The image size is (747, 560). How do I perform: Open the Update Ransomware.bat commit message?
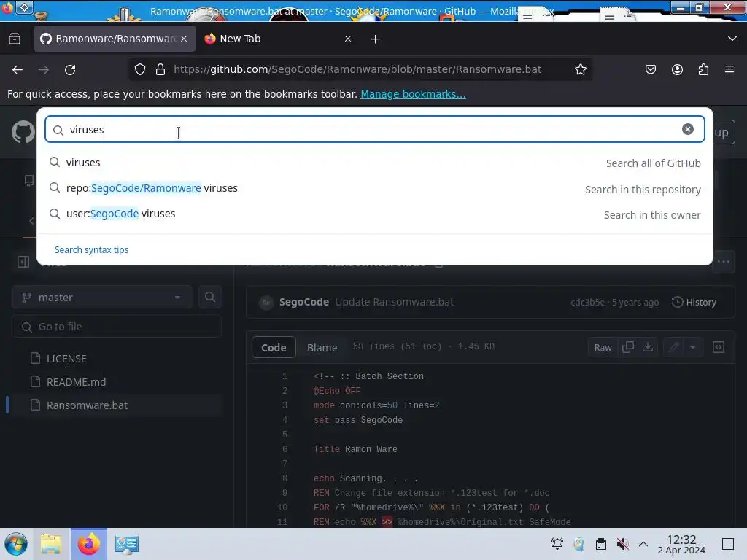click(x=394, y=302)
